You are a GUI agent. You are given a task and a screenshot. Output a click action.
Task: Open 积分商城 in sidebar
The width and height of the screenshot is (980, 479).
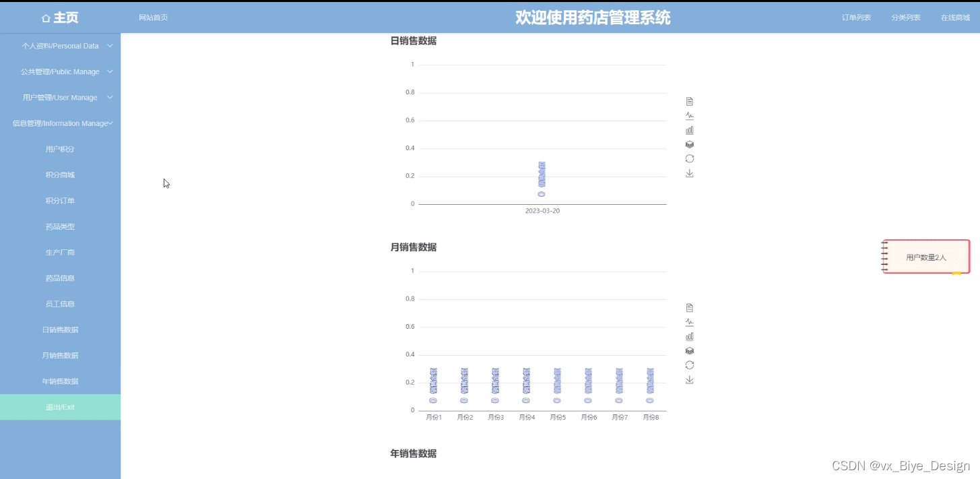click(x=60, y=175)
